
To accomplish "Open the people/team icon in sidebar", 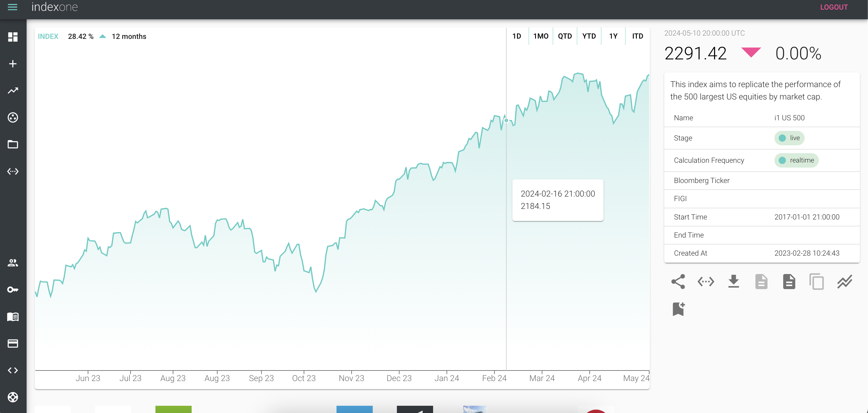I will [x=13, y=263].
